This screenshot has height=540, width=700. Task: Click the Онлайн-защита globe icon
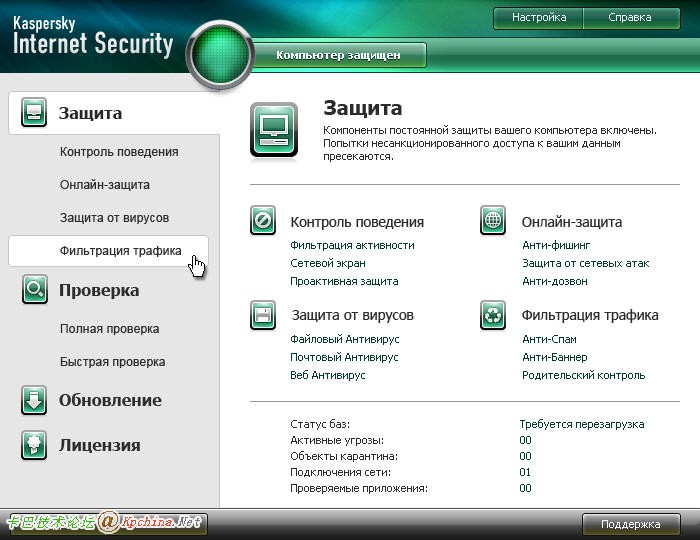(493, 220)
